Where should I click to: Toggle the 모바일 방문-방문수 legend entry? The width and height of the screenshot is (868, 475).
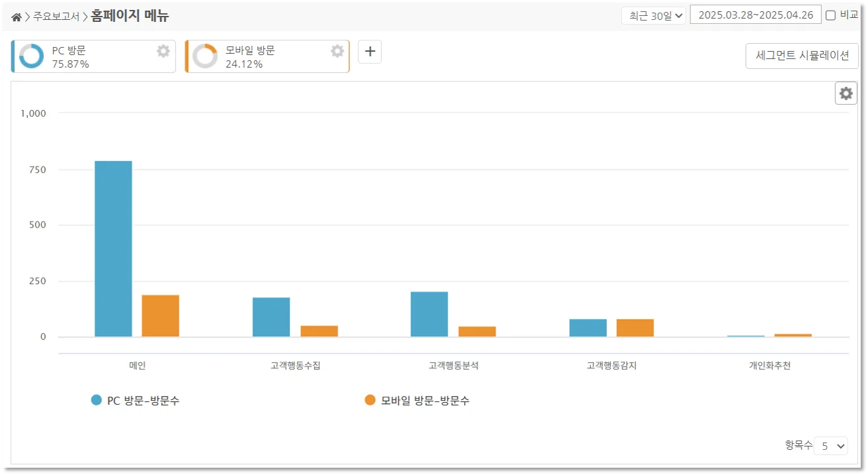[x=424, y=399]
